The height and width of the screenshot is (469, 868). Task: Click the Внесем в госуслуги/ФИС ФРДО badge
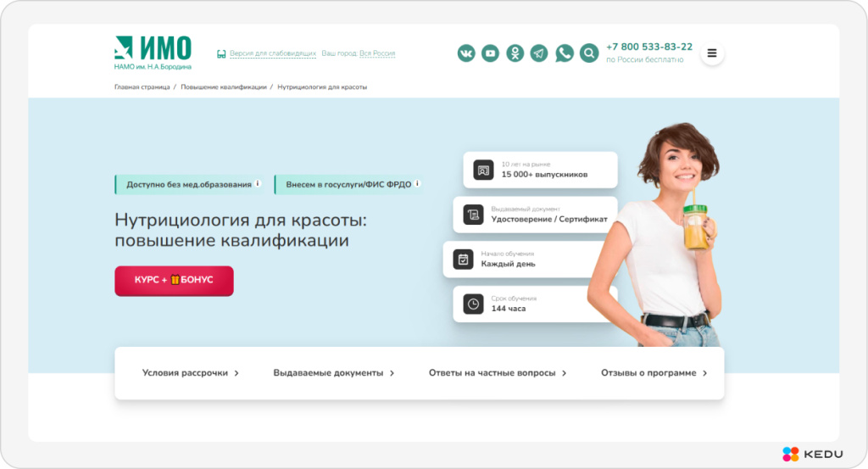pos(348,184)
